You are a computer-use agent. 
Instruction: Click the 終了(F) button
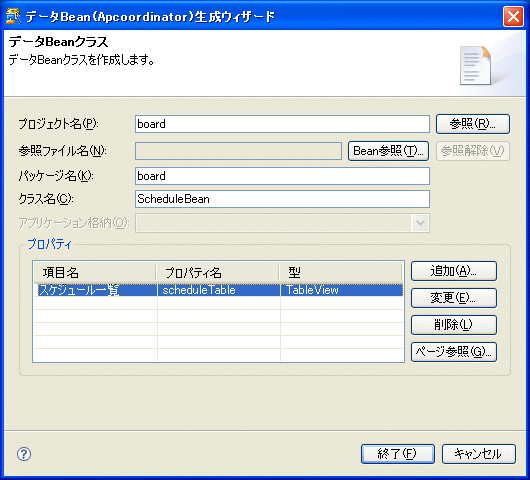pyautogui.click(x=398, y=454)
